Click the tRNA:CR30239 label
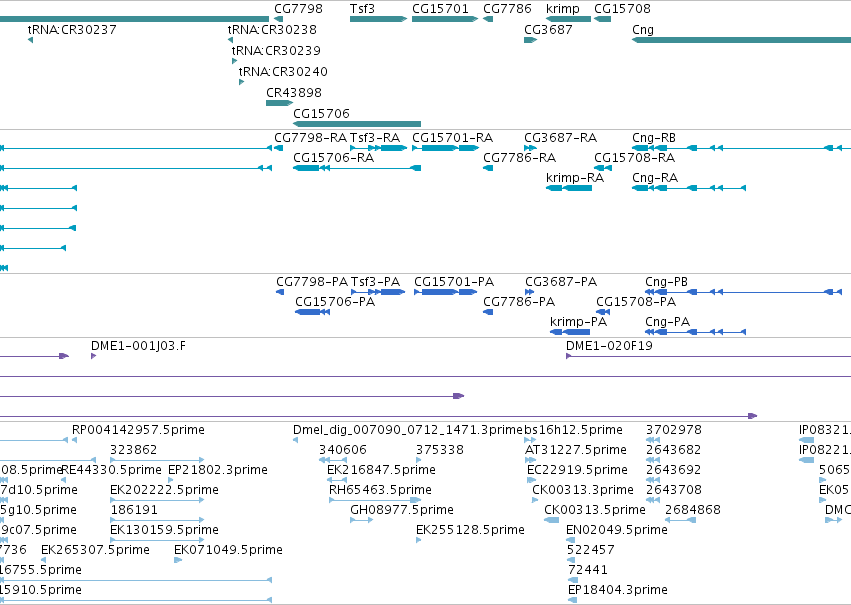The width and height of the screenshot is (851, 605). (x=276, y=50)
